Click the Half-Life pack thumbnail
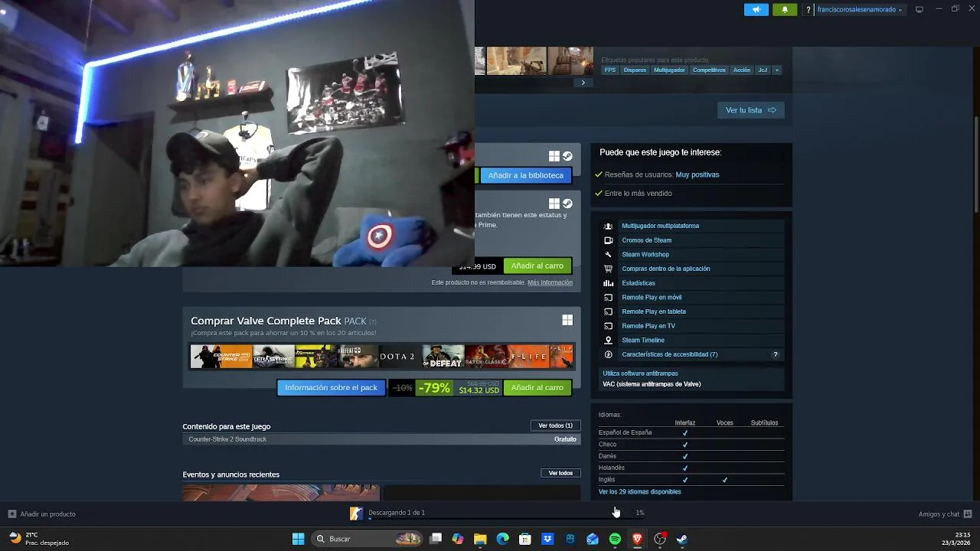Viewport: 980px width, 551px height. (529, 357)
